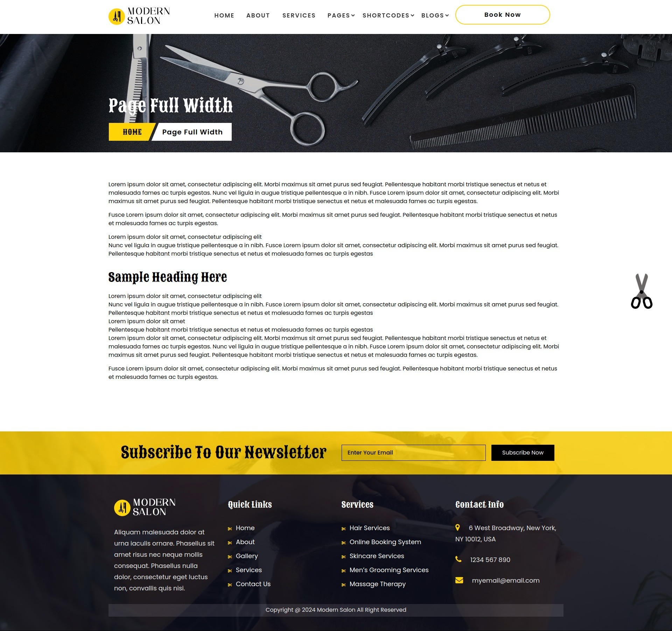Screen dimensions: 672x631
Task: Toggle the red X next to Services link
Action: click(x=229, y=570)
